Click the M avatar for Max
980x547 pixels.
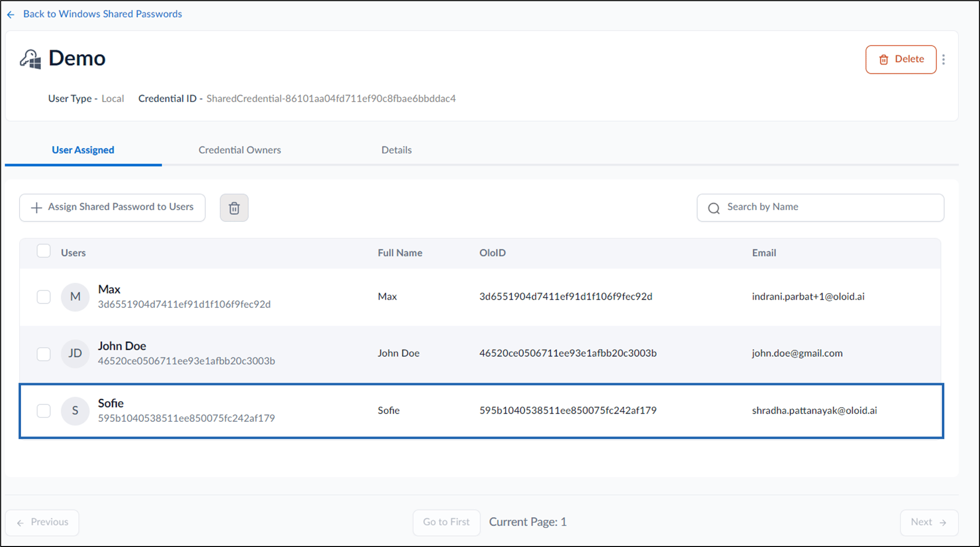coord(75,297)
